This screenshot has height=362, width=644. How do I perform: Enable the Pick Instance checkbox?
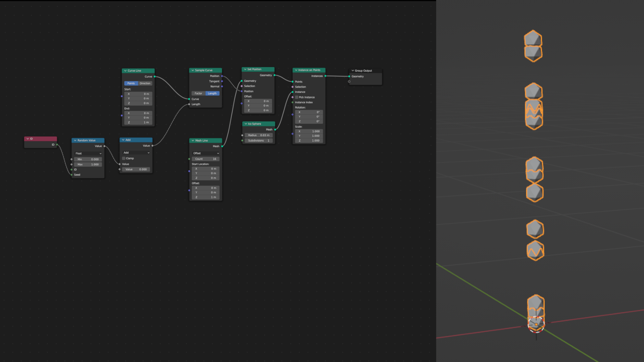point(297,97)
